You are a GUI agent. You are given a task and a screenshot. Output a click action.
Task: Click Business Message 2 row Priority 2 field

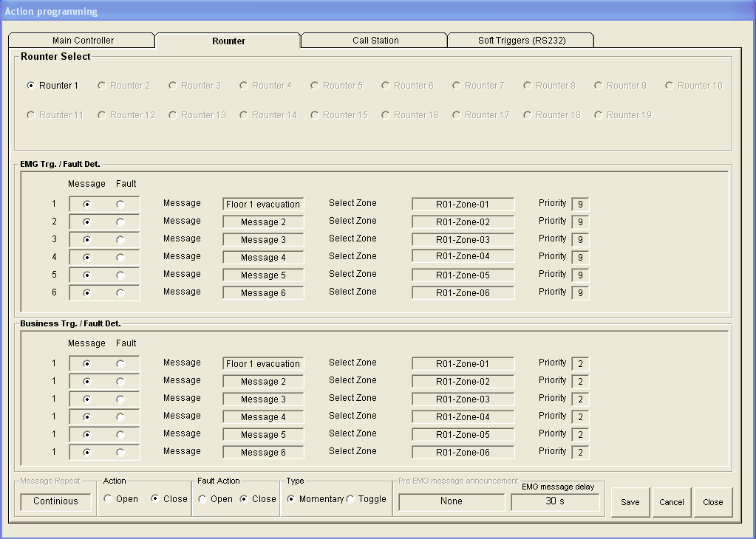pyautogui.click(x=580, y=382)
